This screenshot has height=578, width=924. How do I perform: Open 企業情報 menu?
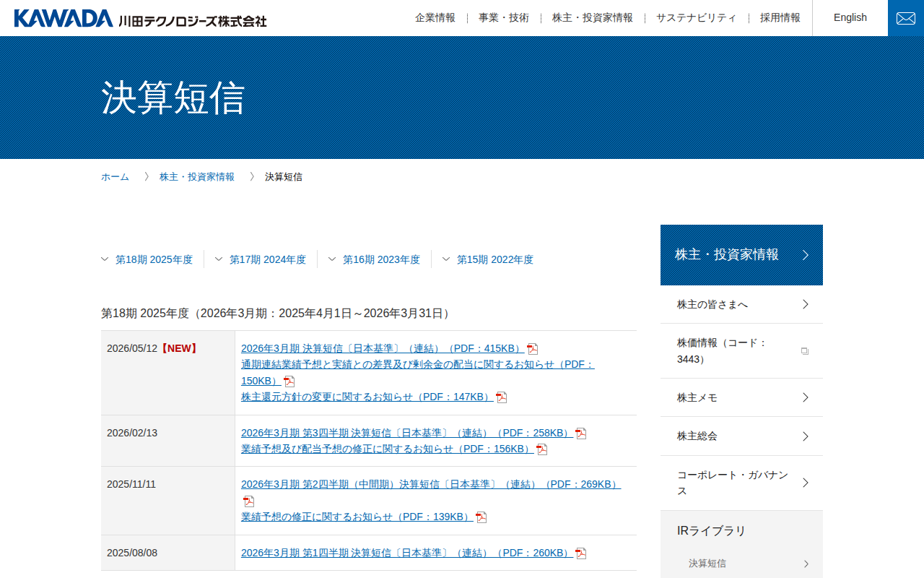click(435, 18)
